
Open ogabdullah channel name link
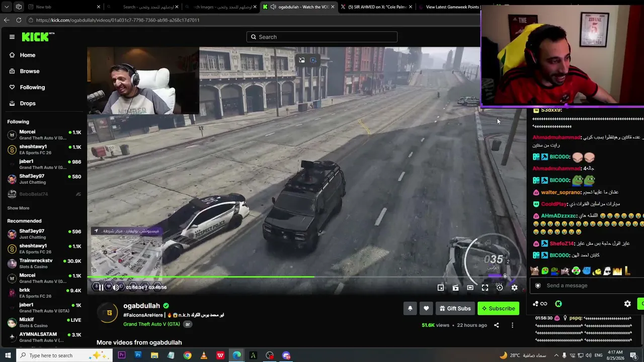click(x=141, y=306)
